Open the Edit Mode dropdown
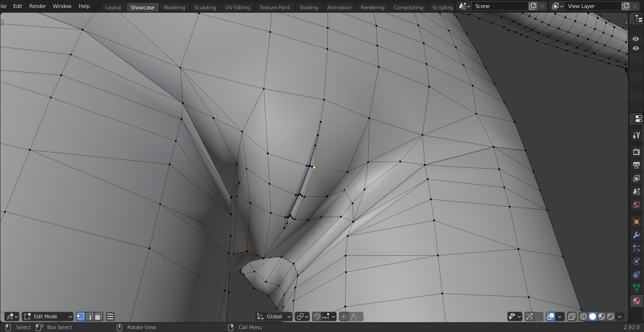Image resolution: width=644 pixels, height=332 pixels. tap(48, 316)
